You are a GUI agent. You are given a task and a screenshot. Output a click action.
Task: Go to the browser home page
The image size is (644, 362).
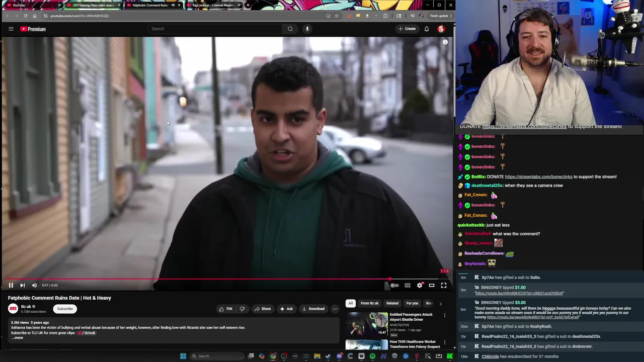pos(34,16)
